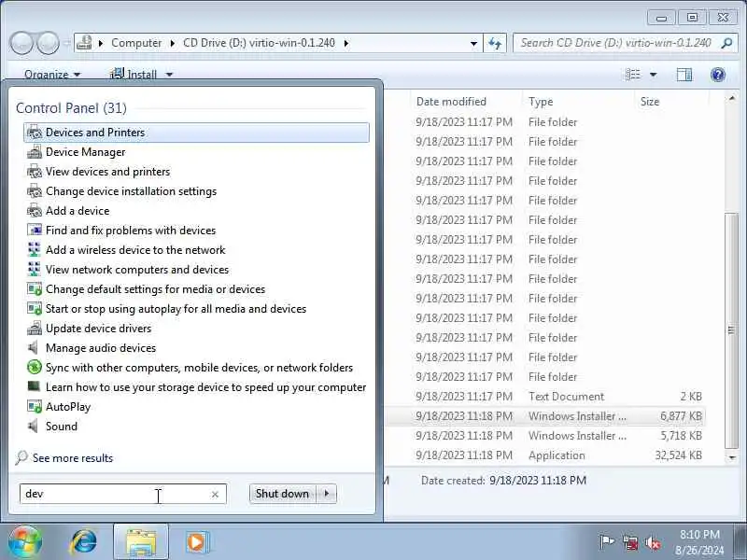Click the Control Panel (31) header
This screenshot has height=560, width=747.
click(72, 108)
